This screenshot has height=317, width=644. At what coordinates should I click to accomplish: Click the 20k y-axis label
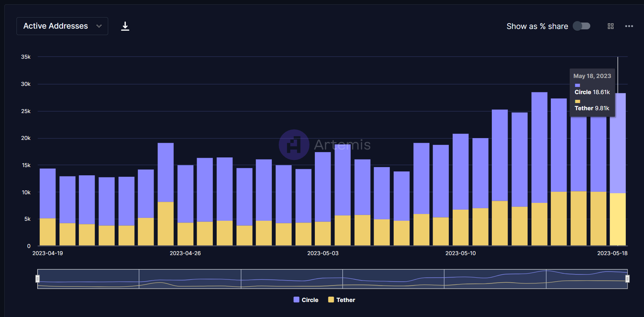coord(26,138)
